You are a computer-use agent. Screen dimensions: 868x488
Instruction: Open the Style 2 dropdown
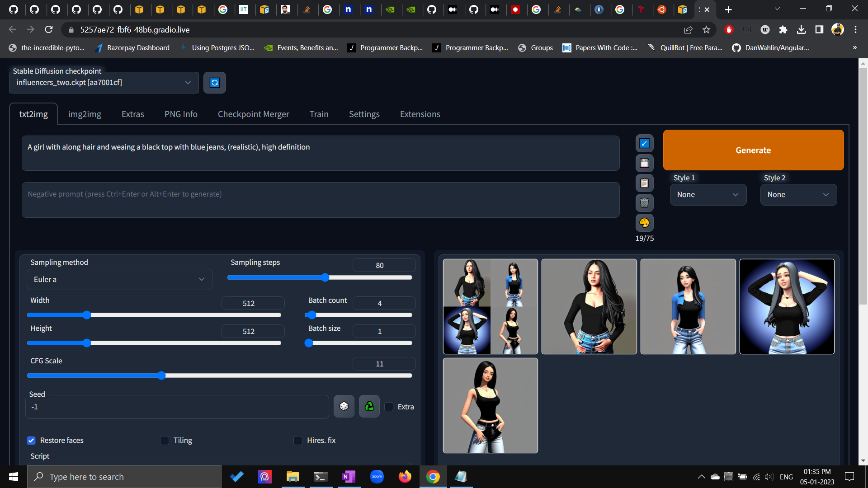pos(798,195)
